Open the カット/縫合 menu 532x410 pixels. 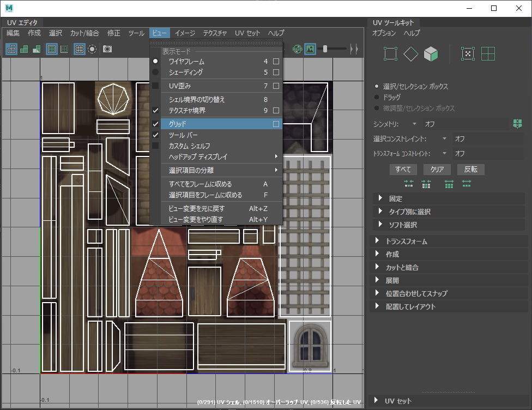point(84,33)
